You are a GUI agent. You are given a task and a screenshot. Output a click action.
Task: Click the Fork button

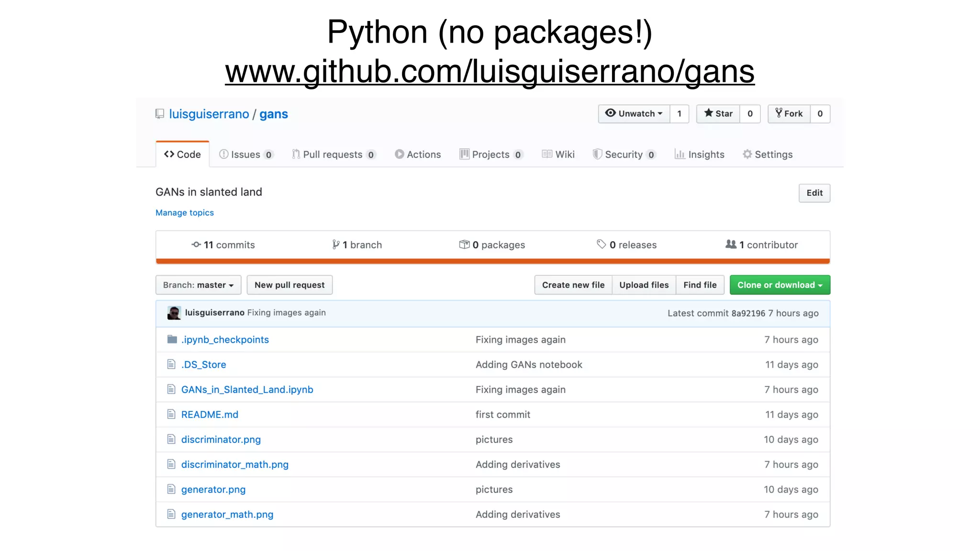(789, 114)
